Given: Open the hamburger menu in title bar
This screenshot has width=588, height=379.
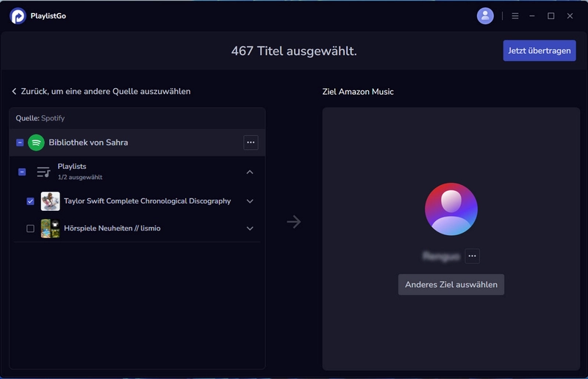Looking at the screenshot, I should point(515,15).
